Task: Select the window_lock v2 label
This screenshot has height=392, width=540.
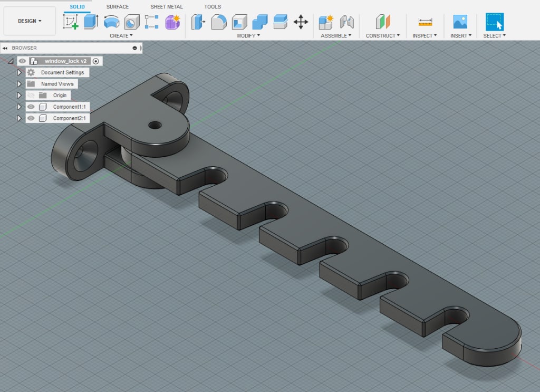Action: click(65, 61)
